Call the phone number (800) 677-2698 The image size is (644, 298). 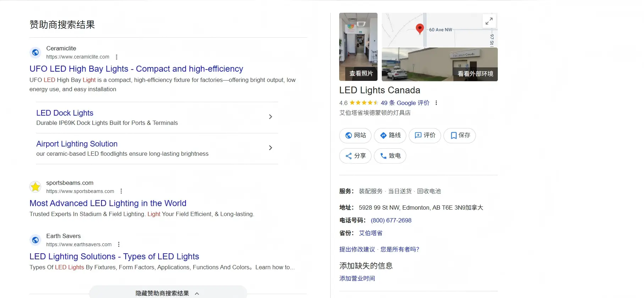391,220
